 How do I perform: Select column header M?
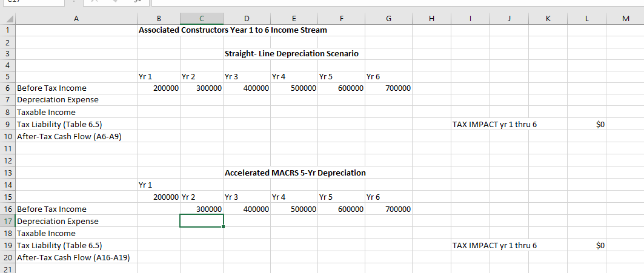[x=625, y=18]
